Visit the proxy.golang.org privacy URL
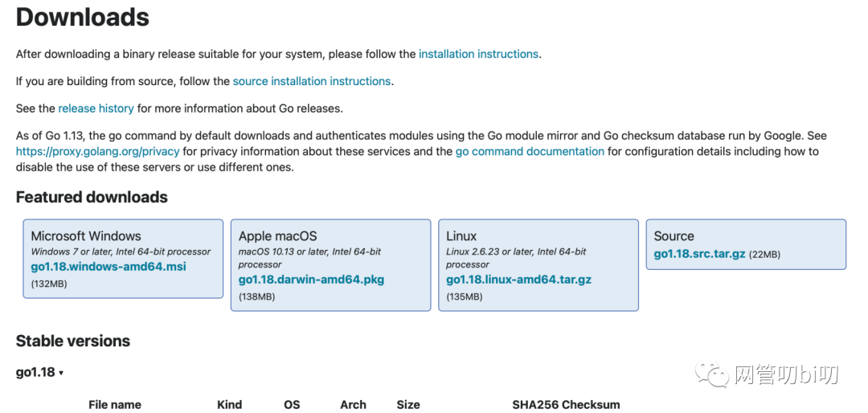 [97, 151]
